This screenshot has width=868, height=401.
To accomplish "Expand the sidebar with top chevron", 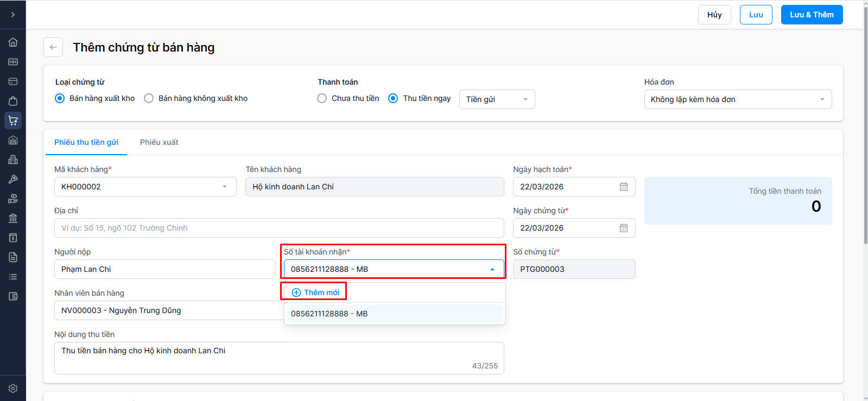I will pyautogui.click(x=13, y=15).
